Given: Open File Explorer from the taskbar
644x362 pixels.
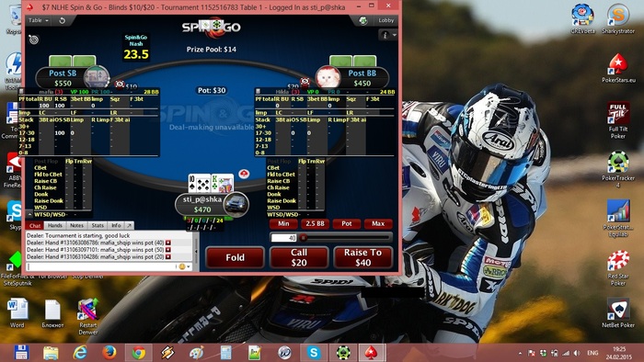Looking at the screenshot, I should click(x=51, y=353).
